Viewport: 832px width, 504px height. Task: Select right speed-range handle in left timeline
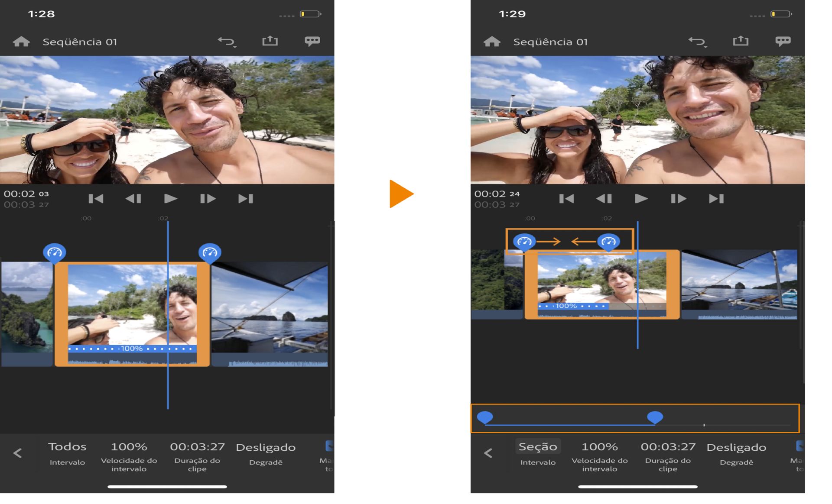click(x=210, y=252)
